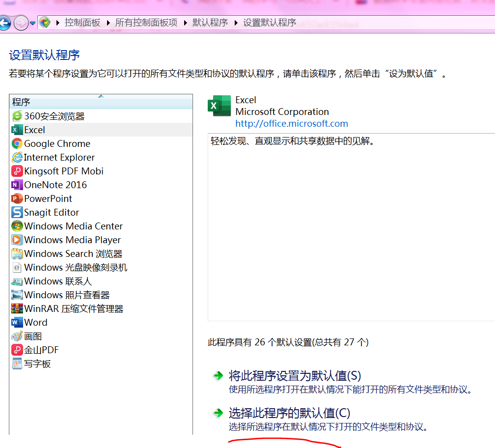Image resolution: width=495 pixels, height=448 pixels.
Task: Click the 360安全浏览器 icon in program list
Action: pos(17,116)
